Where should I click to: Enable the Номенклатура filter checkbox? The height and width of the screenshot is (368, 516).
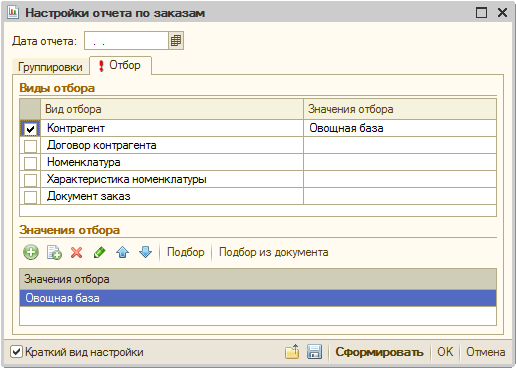(30, 163)
